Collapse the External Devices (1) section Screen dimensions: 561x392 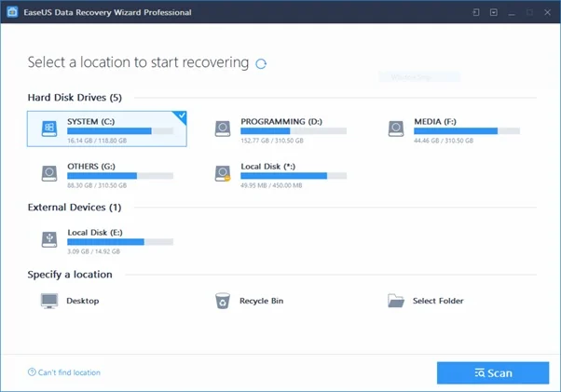point(75,207)
